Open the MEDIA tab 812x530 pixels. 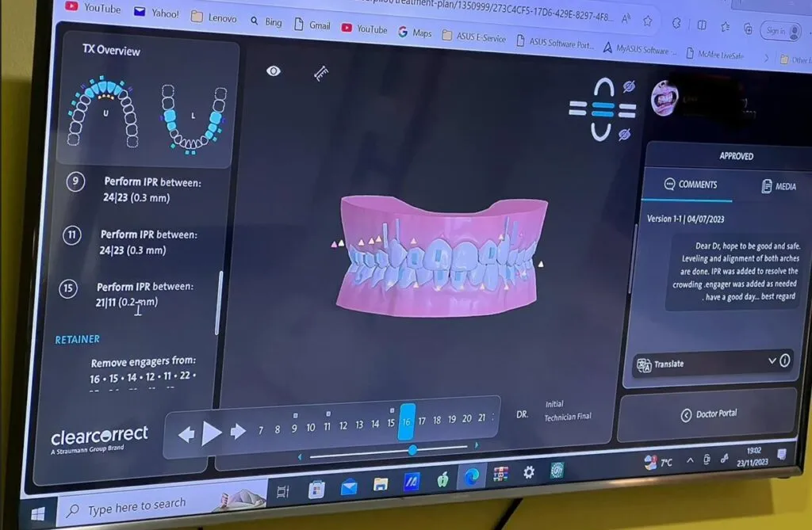tap(779, 186)
